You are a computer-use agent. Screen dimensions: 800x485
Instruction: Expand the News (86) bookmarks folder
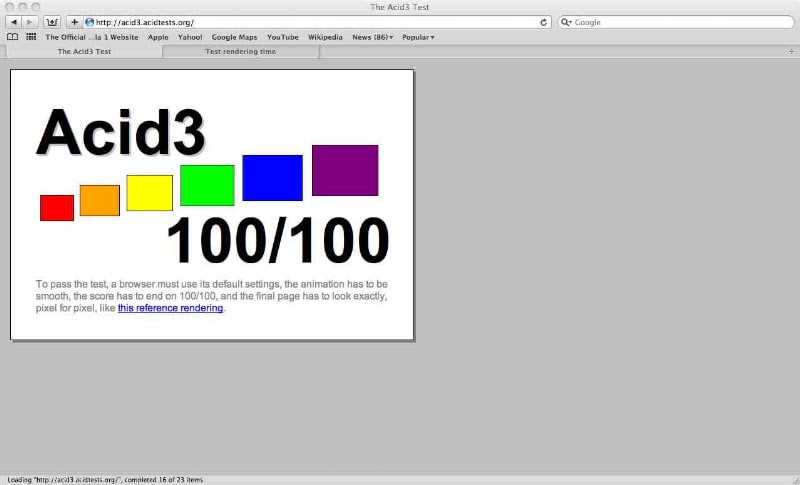372,37
